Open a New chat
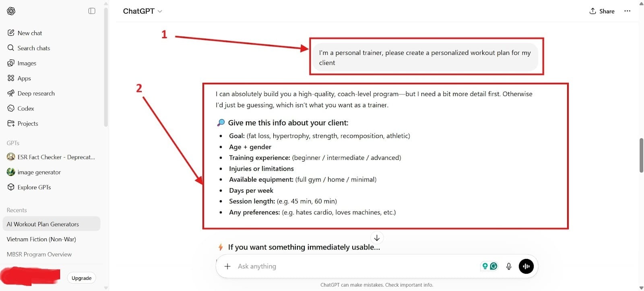This screenshot has height=291, width=644. pos(29,33)
